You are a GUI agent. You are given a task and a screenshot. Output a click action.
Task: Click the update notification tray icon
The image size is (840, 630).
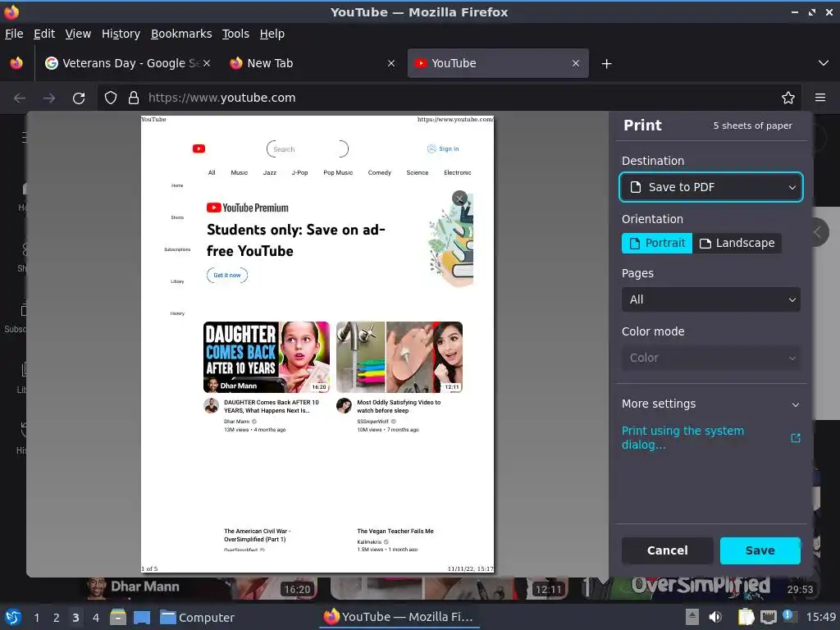(789, 616)
